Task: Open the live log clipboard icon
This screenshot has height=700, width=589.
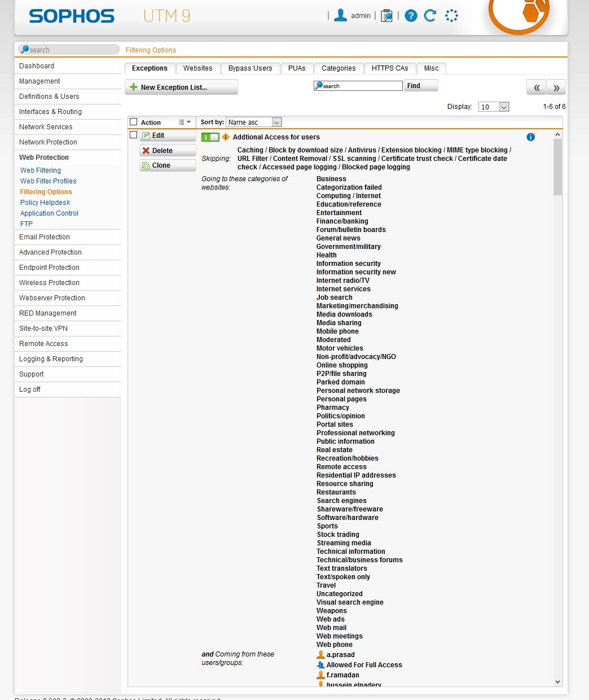Action: (x=386, y=16)
